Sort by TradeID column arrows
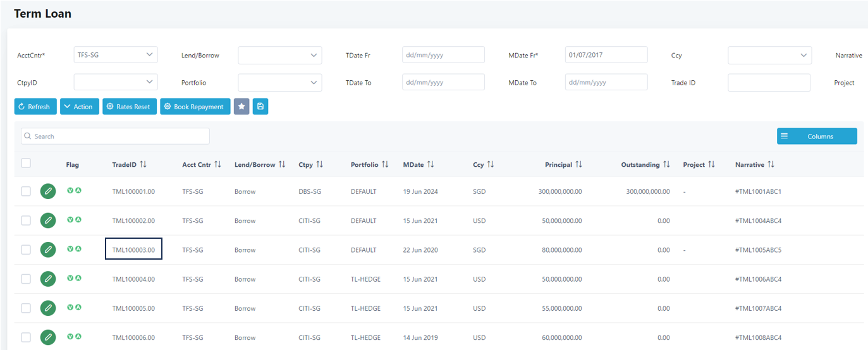Screen dimensions: 868x350 click(144, 164)
